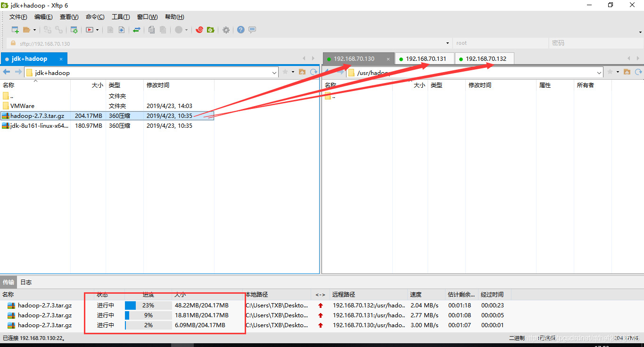Select the jdk-8u161-linux-x64 file row
The image size is (644, 347).
[x=107, y=126]
